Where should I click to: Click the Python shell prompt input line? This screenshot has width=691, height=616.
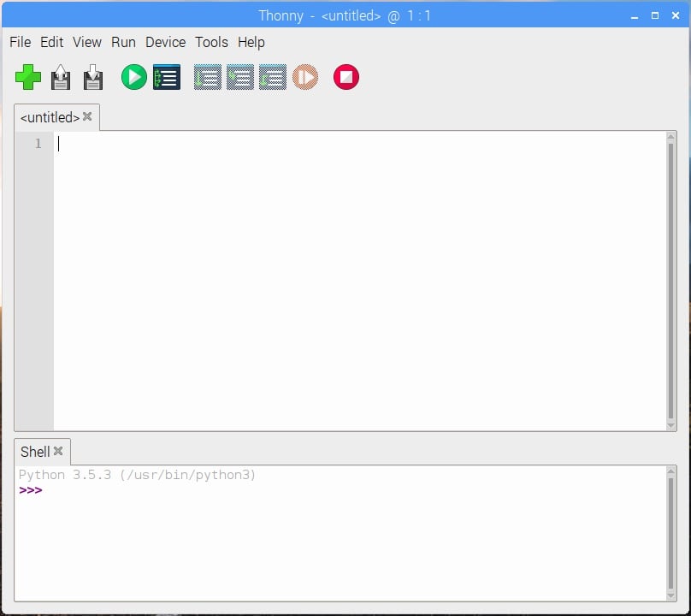coord(342,490)
